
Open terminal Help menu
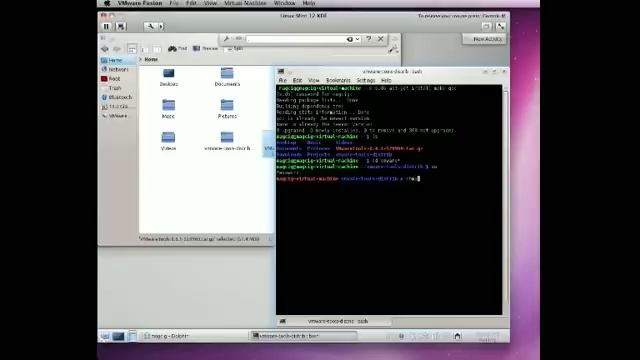click(x=386, y=80)
